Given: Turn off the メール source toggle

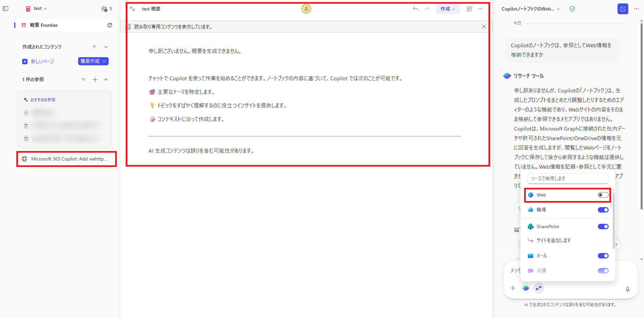Looking at the screenshot, I should (603, 255).
